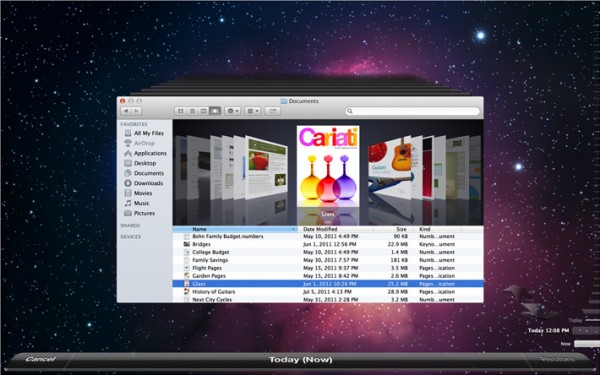Switch Finder to list view
The width and height of the screenshot is (600, 375).
pos(192,111)
